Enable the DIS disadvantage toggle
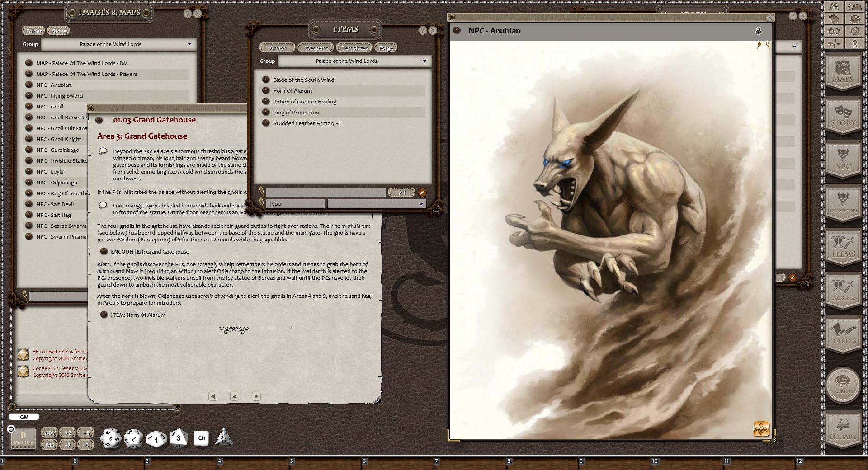 coord(50,445)
